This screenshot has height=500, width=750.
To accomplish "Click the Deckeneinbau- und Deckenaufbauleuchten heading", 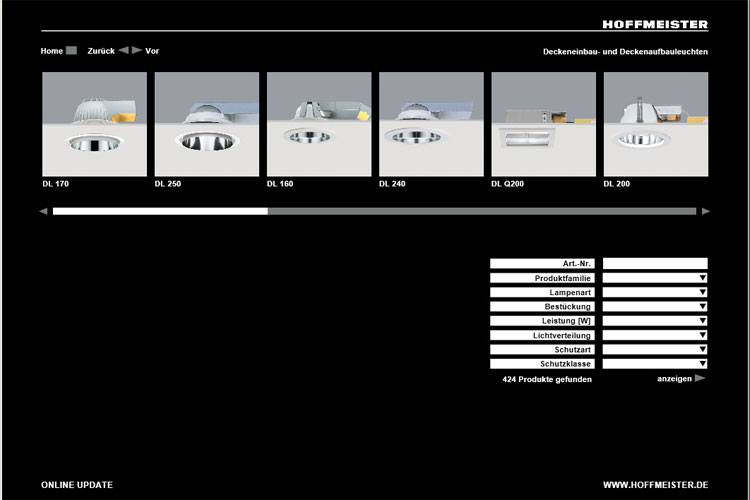I will (x=625, y=51).
